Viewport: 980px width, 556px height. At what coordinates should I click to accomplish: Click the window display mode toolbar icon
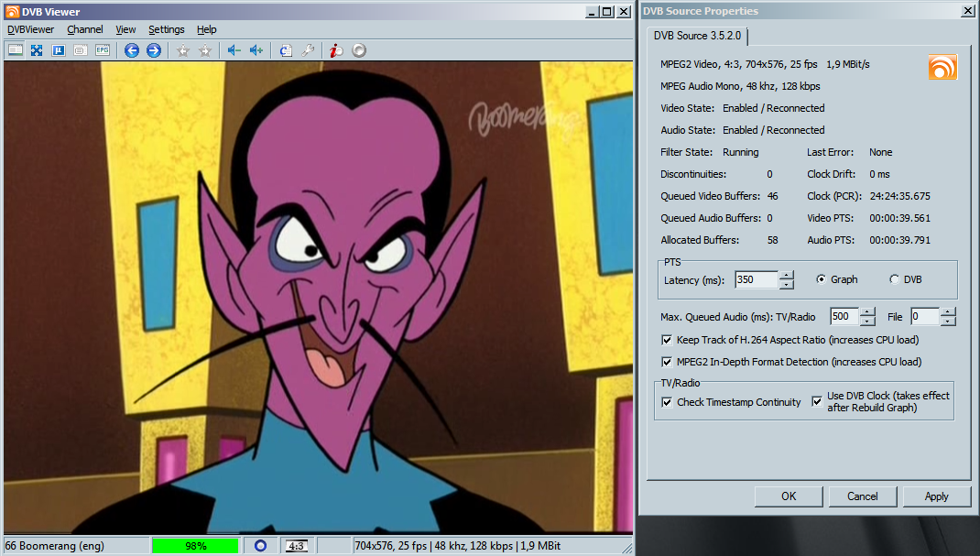(x=15, y=50)
